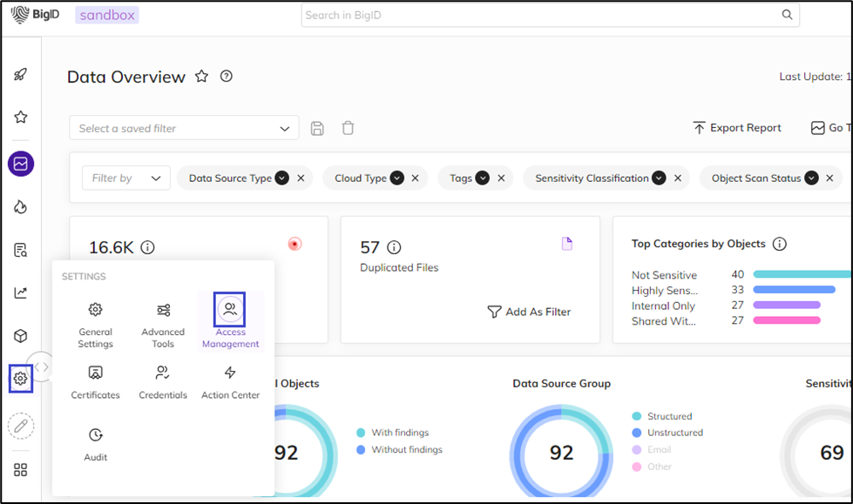The height and width of the screenshot is (504, 853).
Task: Open Credentials from settings popup
Action: [x=163, y=381]
